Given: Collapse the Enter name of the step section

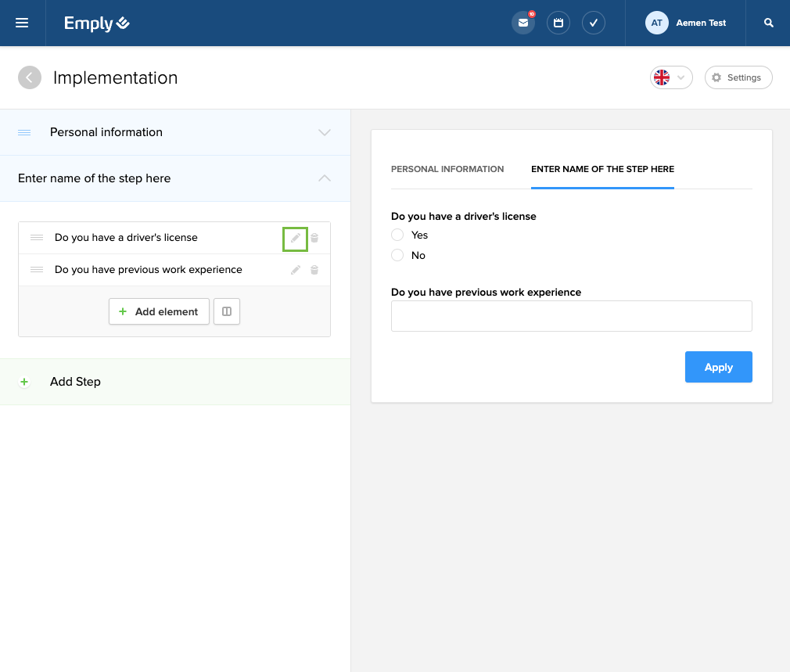Looking at the screenshot, I should tap(325, 178).
